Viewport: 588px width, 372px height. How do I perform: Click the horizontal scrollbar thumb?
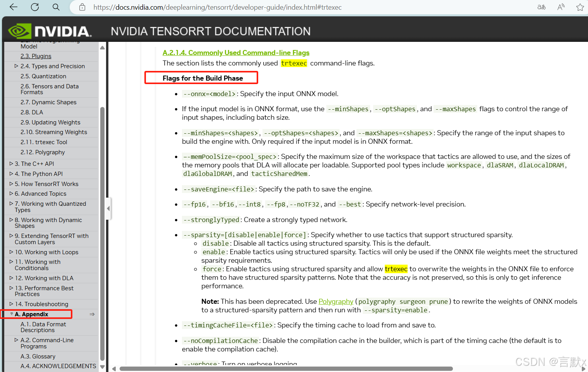click(286, 369)
